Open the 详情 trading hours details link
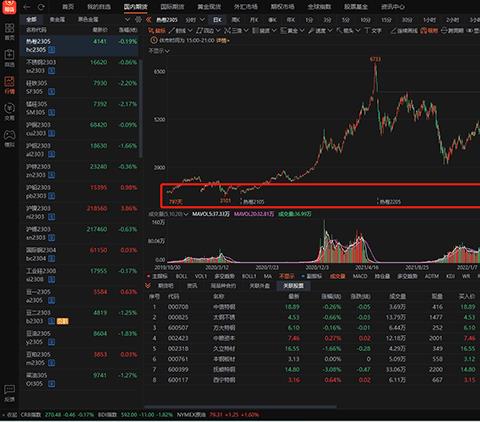 pos(222,40)
